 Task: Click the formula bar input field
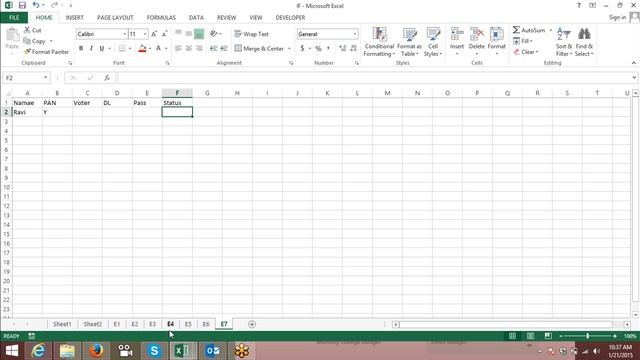pyautogui.click(x=373, y=78)
